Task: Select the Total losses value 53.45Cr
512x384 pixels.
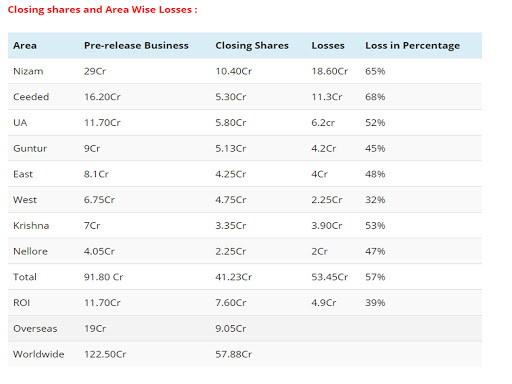Action: (x=330, y=277)
